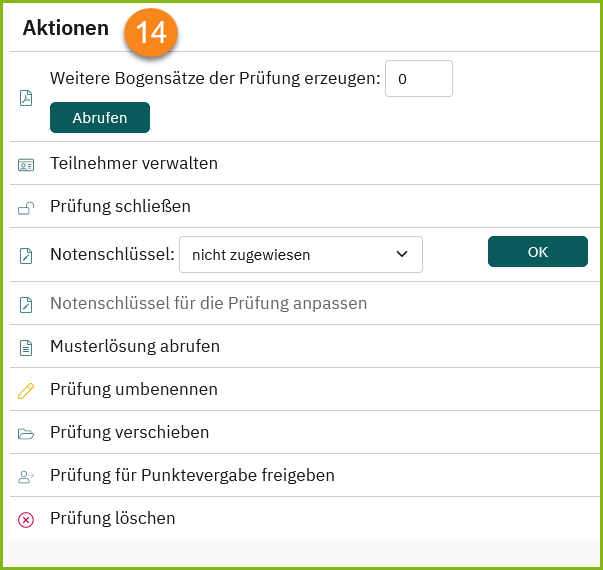Click the PDF icon beside Weitere Bogensätze
The image size is (603, 570).
pyautogui.click(x=26, y=98)
